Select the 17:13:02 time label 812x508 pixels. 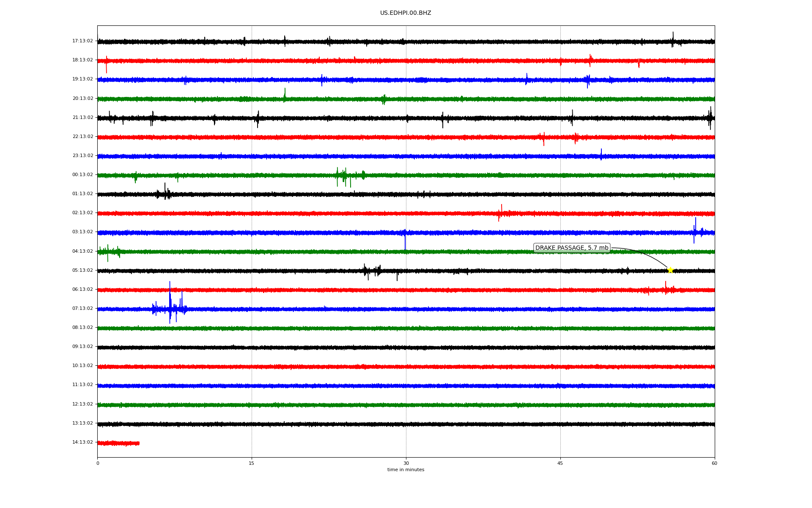[x=82, y=41]
